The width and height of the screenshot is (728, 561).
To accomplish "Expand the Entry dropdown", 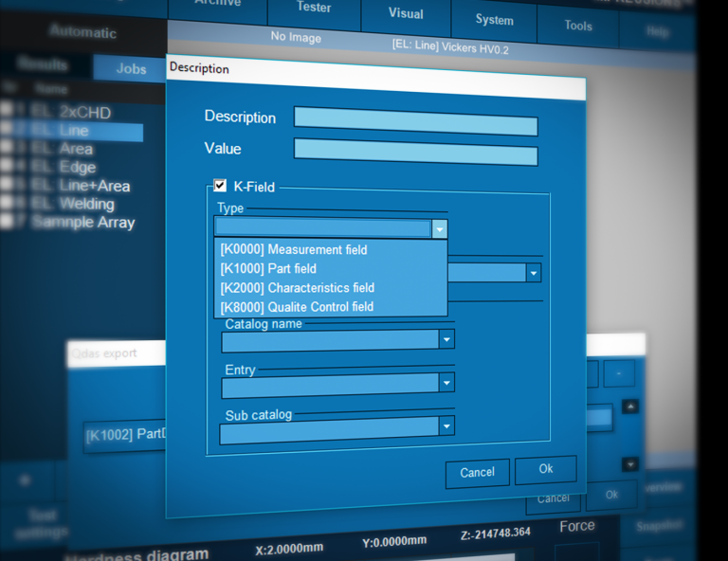I will tap(446, 383).
